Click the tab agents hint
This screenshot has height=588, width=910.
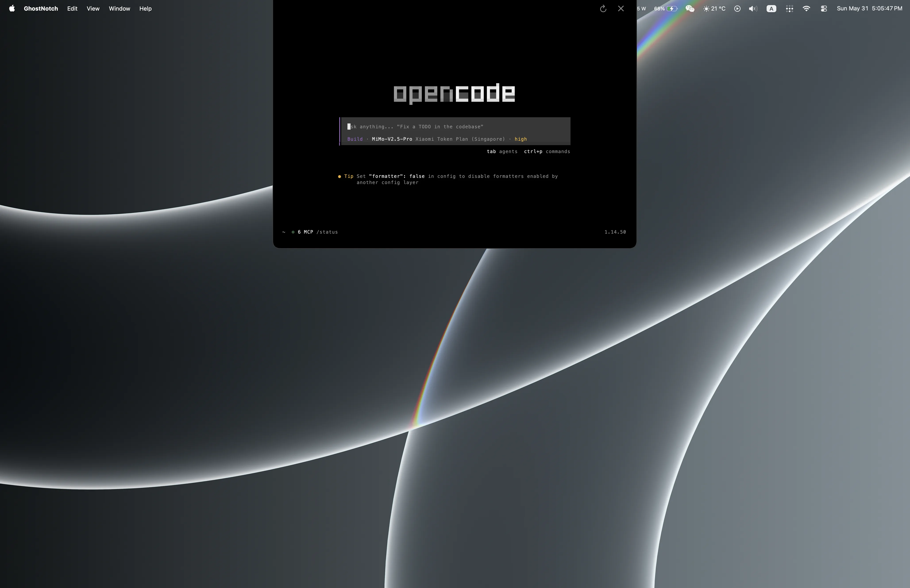point(502,152)
